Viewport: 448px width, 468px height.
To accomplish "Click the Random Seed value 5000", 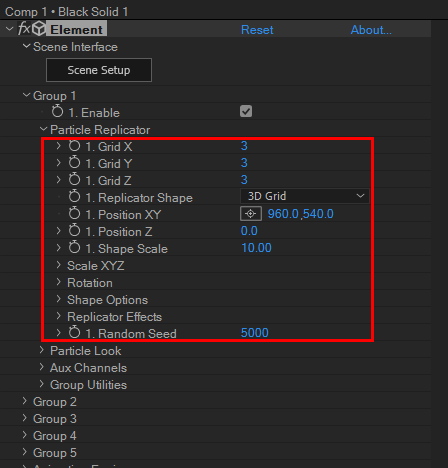I will (x=255, y=333).
